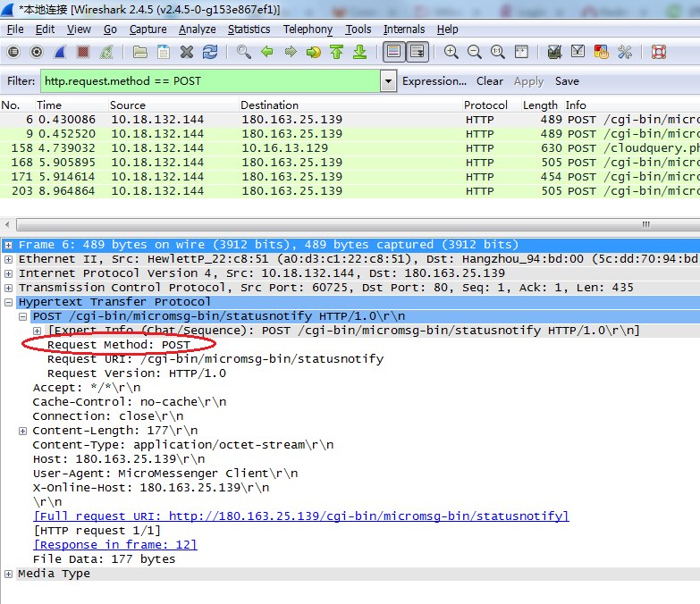
Task: Go to specific packet number icon
Action: coord(314,52)
